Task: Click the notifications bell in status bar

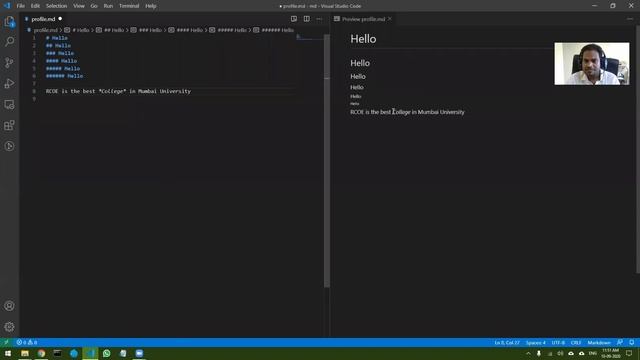Action: click(631, 342)
